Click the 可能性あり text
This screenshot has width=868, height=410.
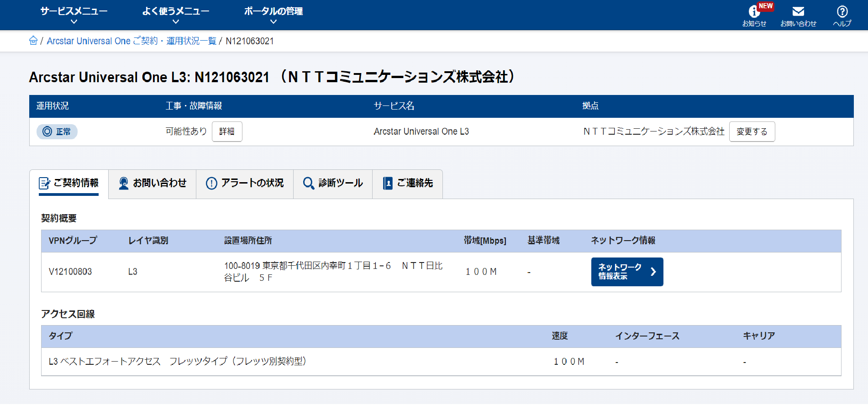tap(186, 131)
